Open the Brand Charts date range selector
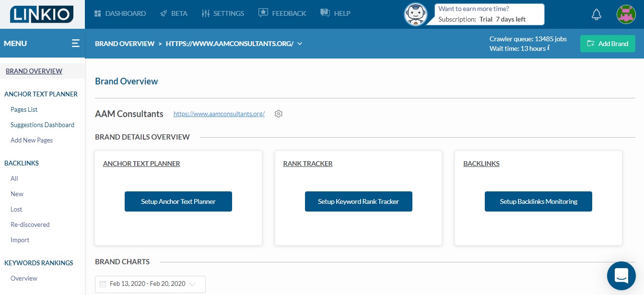Screen dimensions: 644x295 [150, 284]
